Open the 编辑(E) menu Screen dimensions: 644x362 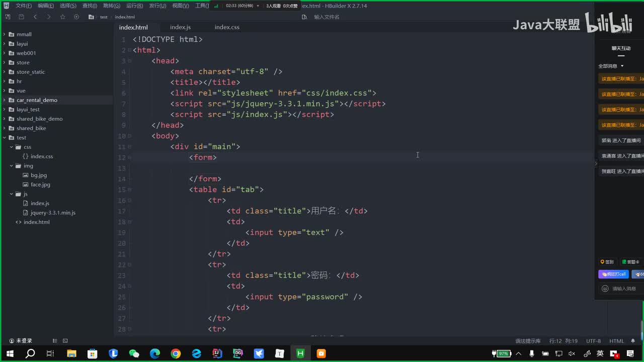(x=46, y=6)
